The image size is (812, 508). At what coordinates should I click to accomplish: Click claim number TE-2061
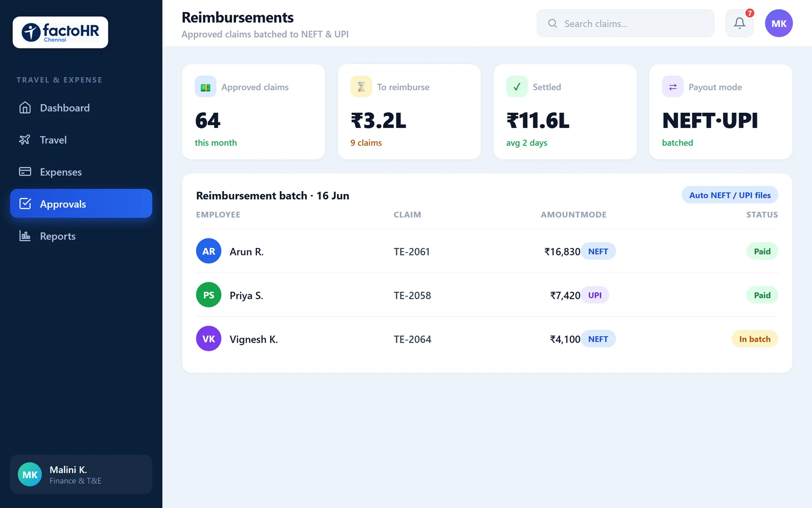(412, 252)
